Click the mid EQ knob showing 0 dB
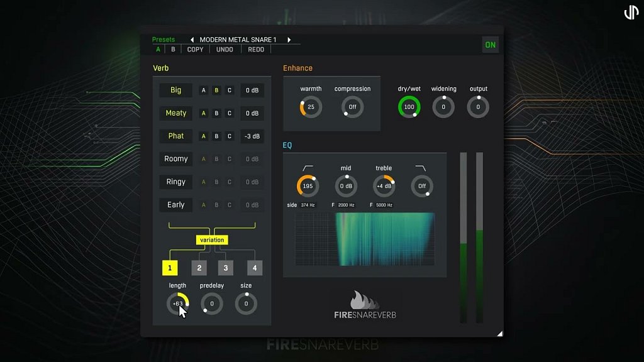Screen dimensions: 644x362 tap(347, 186)
